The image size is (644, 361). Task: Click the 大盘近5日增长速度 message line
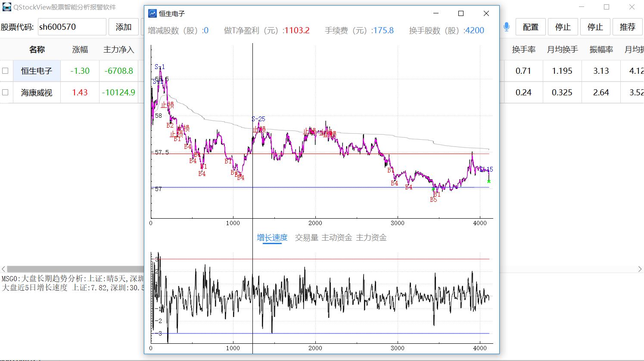click(x=72, y=287)
